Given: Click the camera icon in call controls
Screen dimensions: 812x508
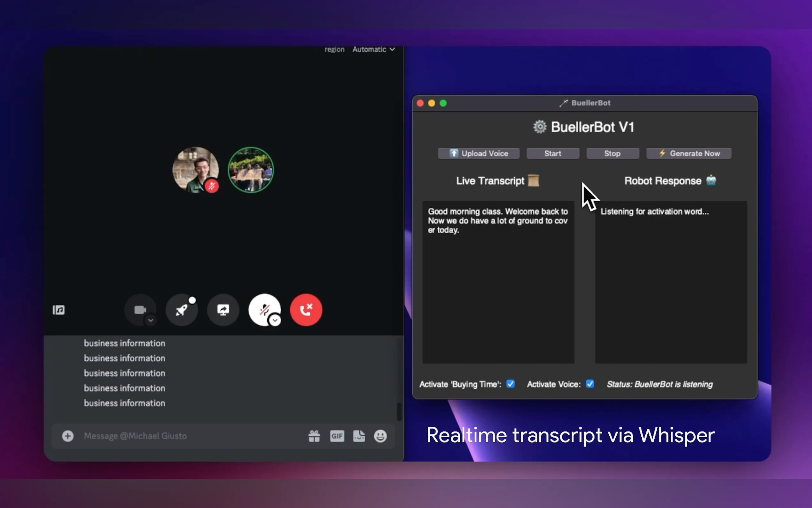Looking at the screenshot, I should [140, 309].
